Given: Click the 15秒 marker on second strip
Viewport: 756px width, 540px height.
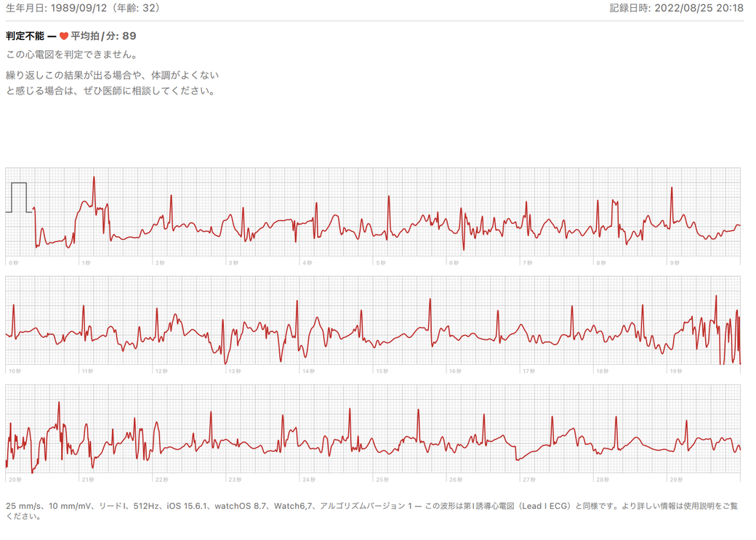Looking at the screenshot, I should pyautogui.click(x=382, y=371).
